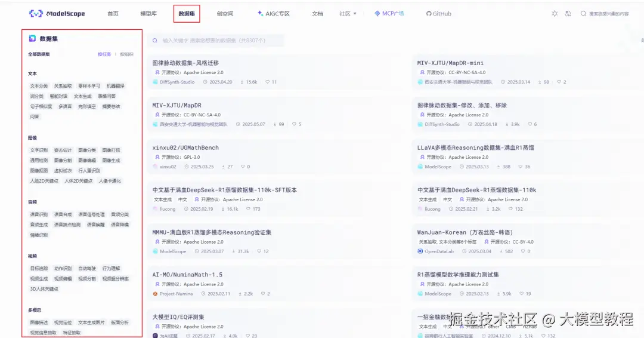Click the OpenDataLab avatar icon
The height and width of the screenshot is (338, 644).
click(420, 251)
